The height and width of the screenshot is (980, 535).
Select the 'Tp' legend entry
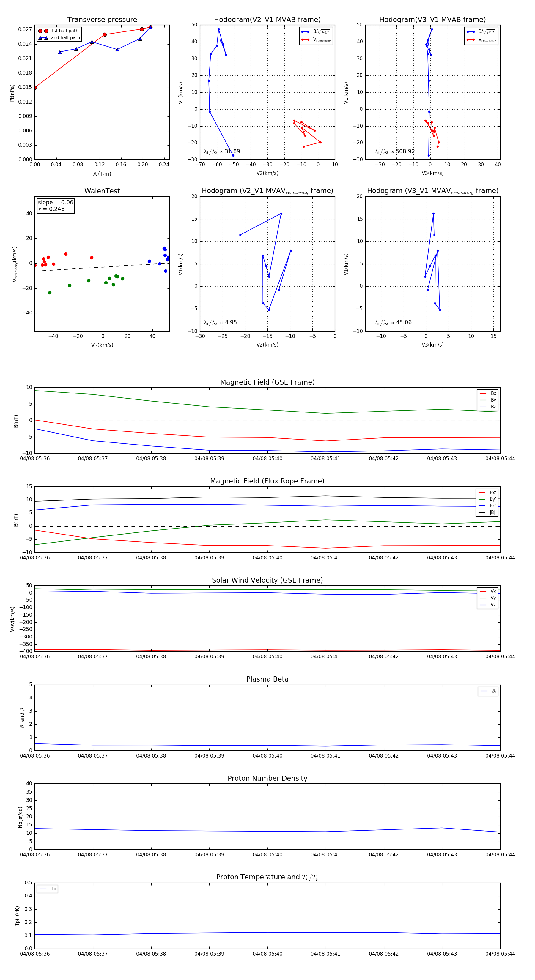point(48,889)
